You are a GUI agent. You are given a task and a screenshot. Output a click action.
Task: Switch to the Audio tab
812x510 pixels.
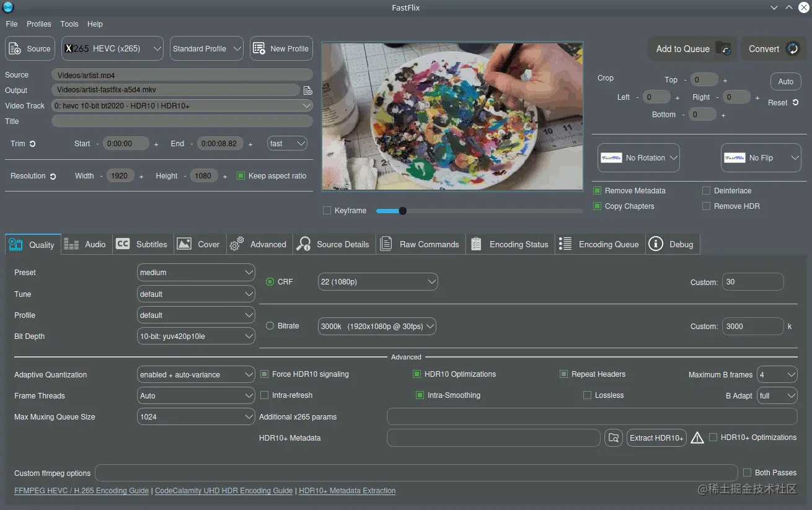86,244
